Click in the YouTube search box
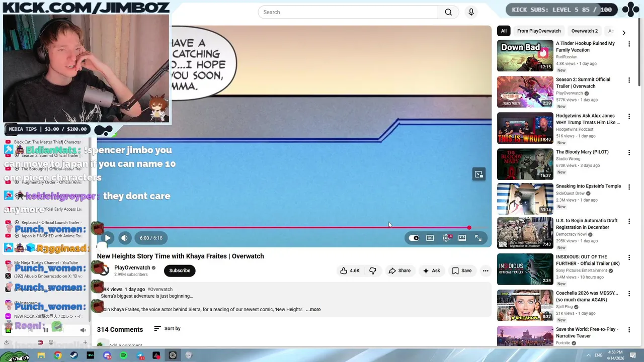The image size is (644, 362). (x=348, y=12)
